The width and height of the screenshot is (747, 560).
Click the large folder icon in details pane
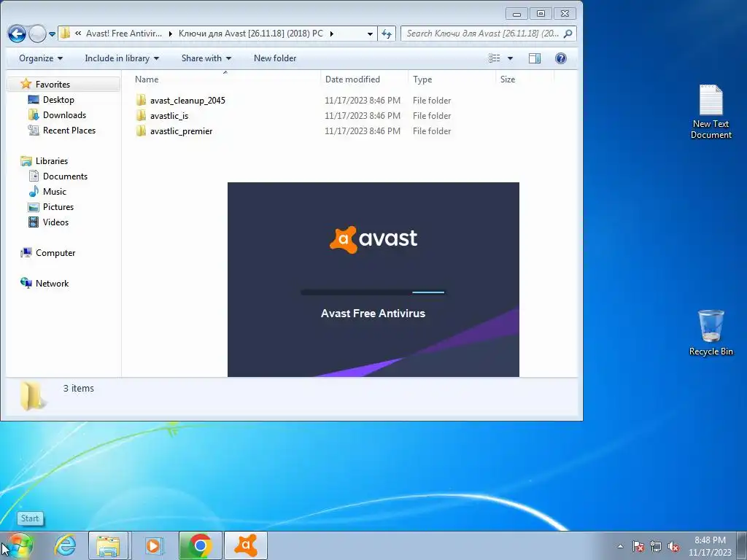[x=32, y=396]
